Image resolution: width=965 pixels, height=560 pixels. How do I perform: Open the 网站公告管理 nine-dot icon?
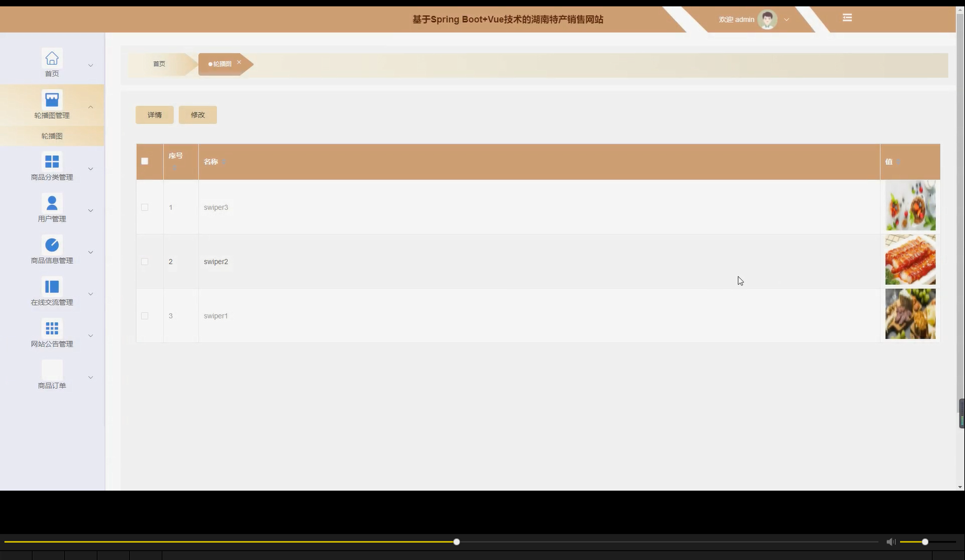(x=52, y=328)
